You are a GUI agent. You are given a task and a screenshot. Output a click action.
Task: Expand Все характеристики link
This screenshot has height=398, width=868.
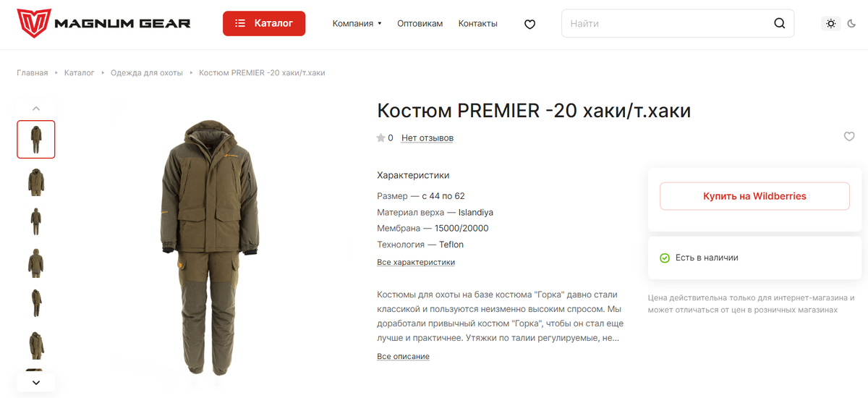pyautogui.click(x=416, y=262)
